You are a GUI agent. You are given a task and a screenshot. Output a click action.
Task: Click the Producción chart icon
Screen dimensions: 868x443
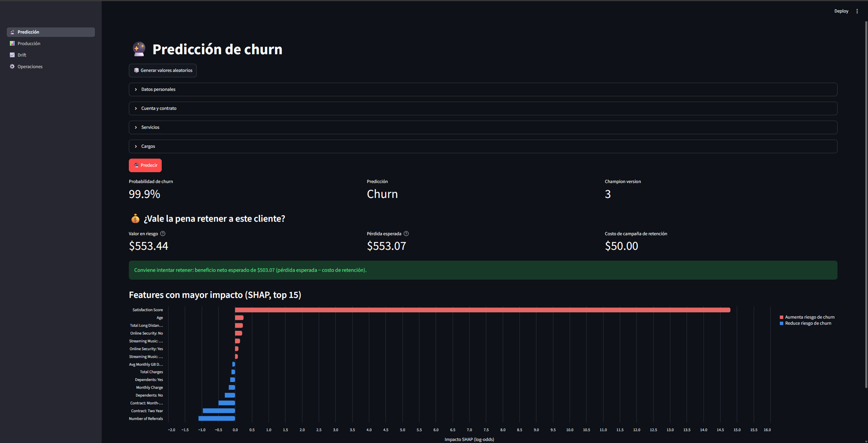point(12,43)
